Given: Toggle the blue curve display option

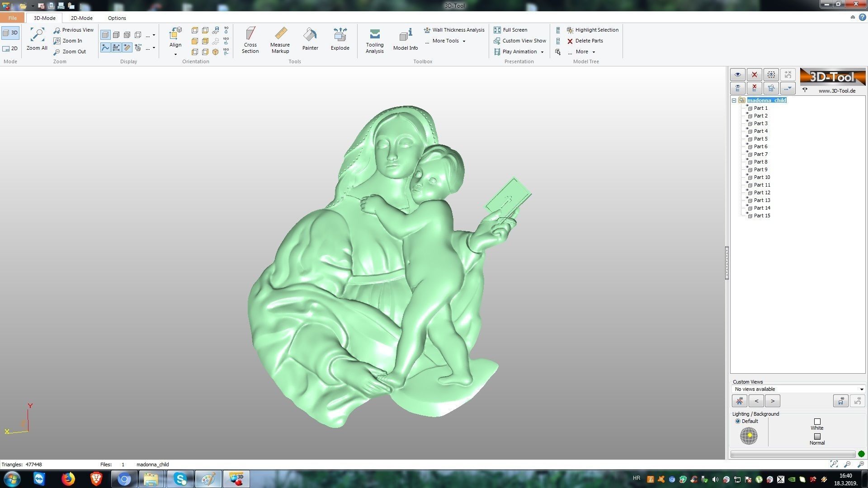Looking at the screenshot, I should 105,47.
